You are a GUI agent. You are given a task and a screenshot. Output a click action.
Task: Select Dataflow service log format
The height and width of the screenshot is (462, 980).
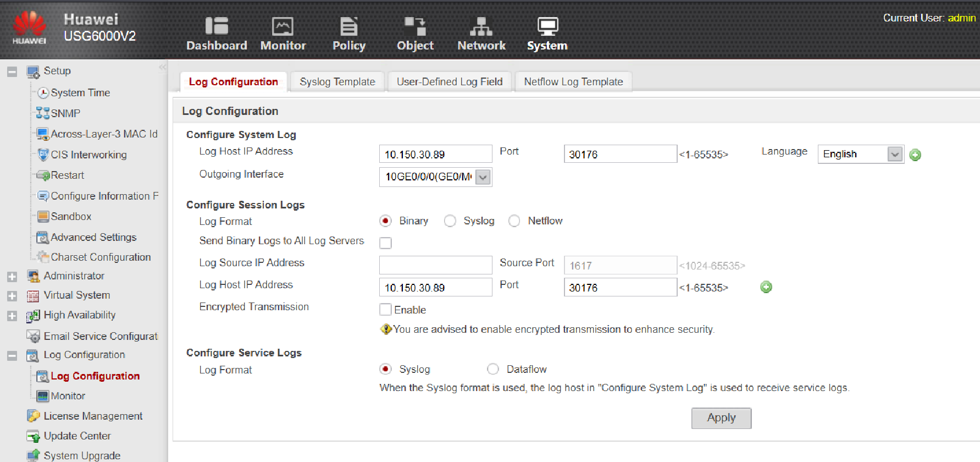click(493, 369)
